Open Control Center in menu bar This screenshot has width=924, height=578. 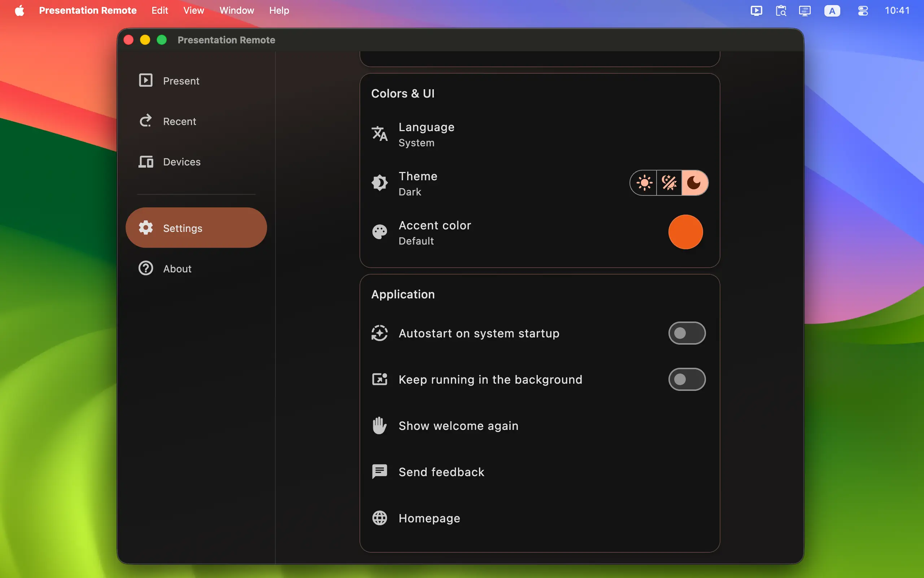point(863,10)
